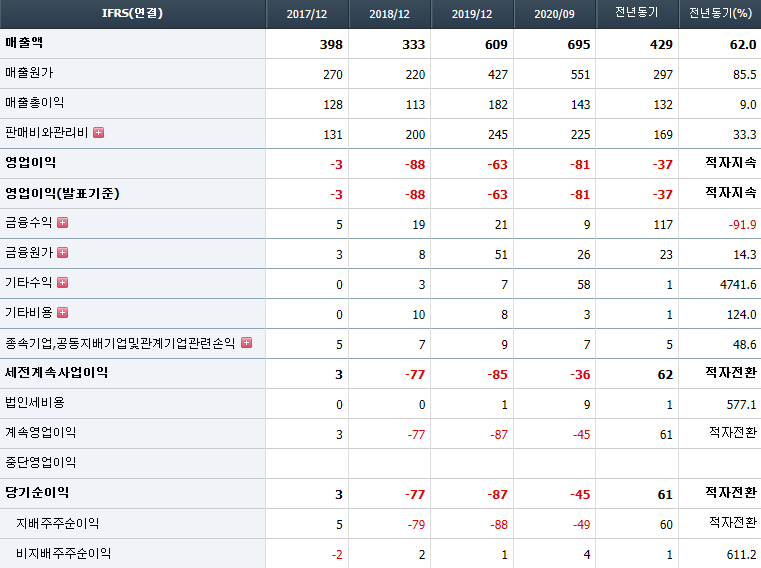Click 계속영업이익 row 적자전환 text
Viewport: 761px width, 568px height.
733,432
